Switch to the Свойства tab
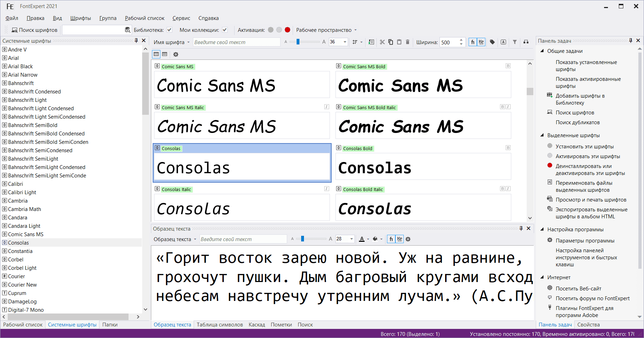Screen dimensions: 644x338 [588, 325]
